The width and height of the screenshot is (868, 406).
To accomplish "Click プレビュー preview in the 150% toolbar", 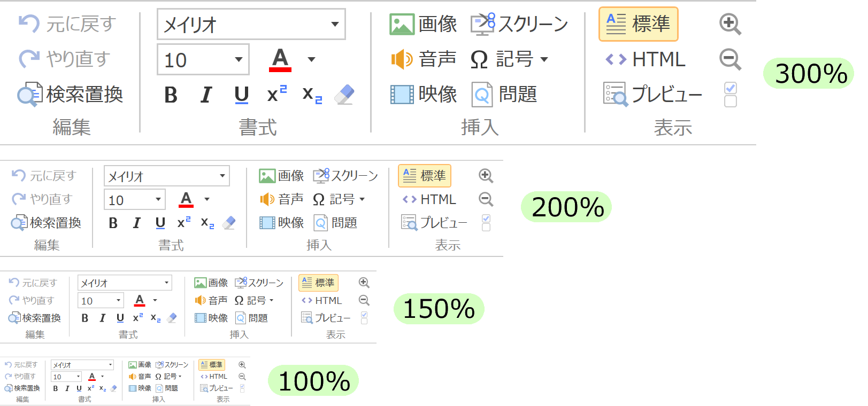I will point(326,318).
